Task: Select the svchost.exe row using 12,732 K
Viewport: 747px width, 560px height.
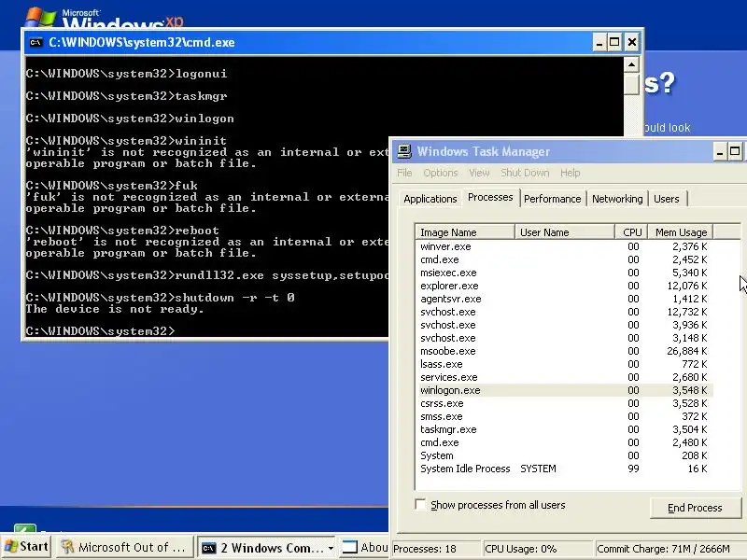Action: pos(564,312)
